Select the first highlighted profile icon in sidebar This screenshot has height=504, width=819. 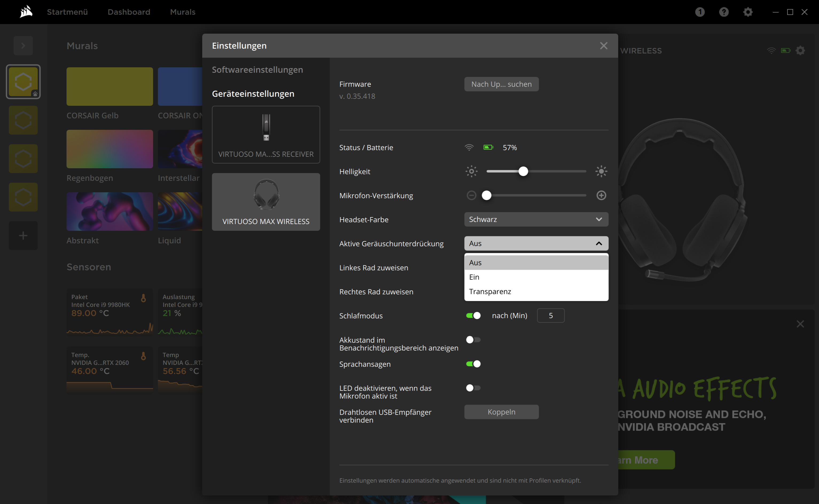(23, 82)
